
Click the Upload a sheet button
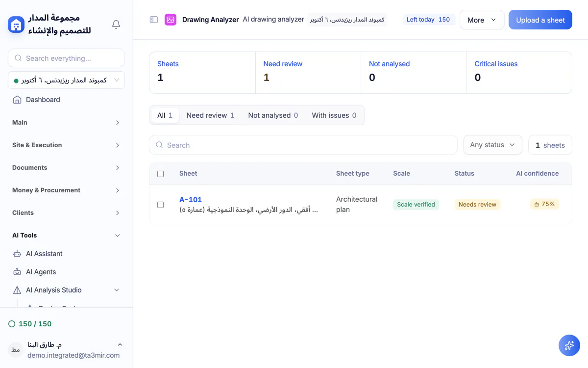(540, 20)
